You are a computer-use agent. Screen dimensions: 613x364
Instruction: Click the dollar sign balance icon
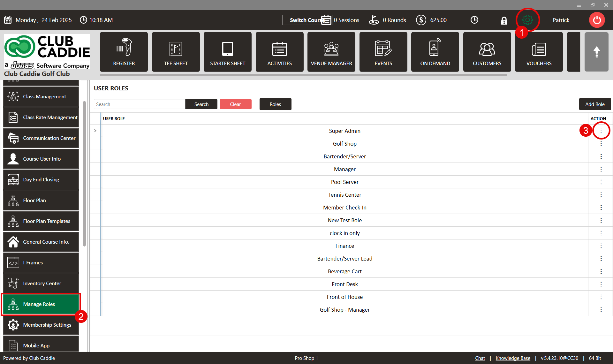pos(421,20)
